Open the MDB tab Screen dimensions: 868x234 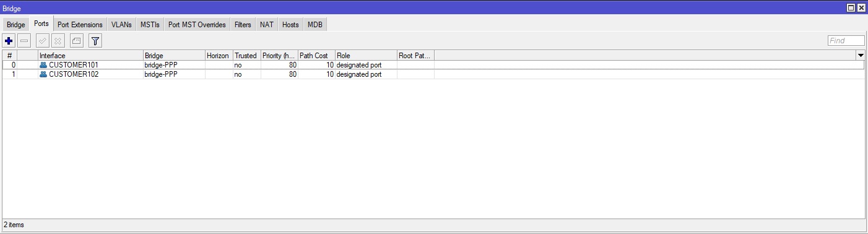click(x=315, y=25)
